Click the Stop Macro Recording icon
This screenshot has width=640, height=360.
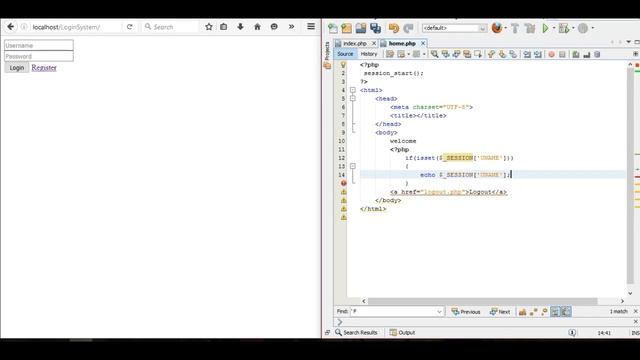[x=562, y=54]
